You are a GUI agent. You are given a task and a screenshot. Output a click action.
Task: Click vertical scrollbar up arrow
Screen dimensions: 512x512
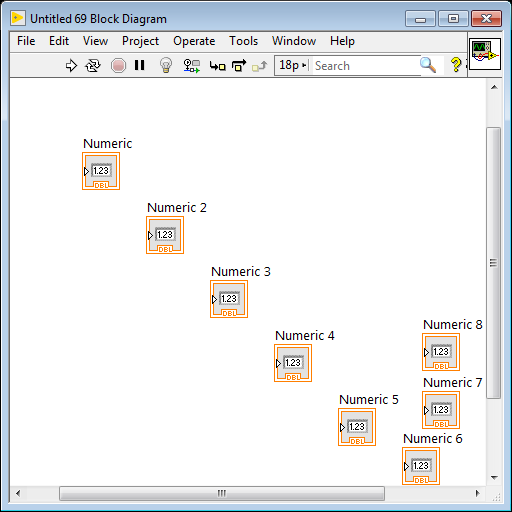click(x=494, y=87)
